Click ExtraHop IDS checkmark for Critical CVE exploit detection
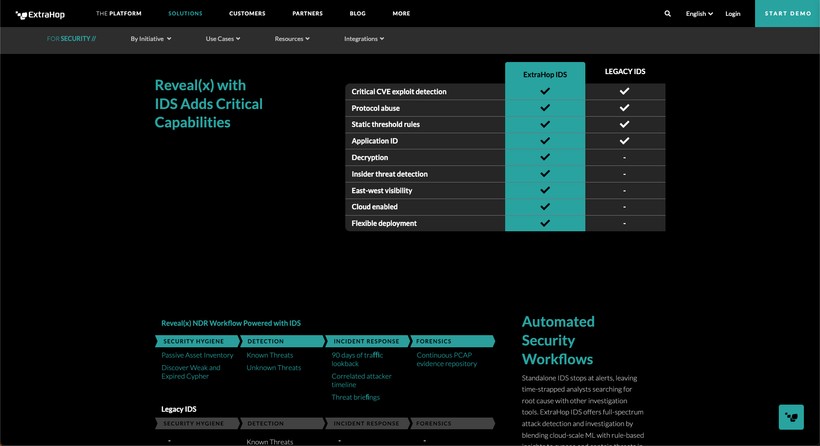The height and width of the screenshot is (446, 820). (545, 91)
